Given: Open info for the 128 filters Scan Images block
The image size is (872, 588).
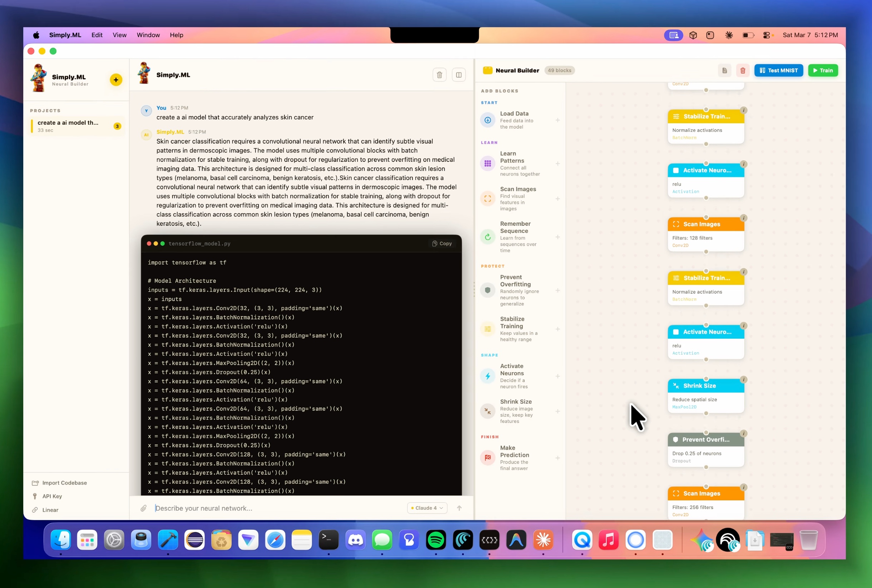Looking at the screenshot, I should 743,218.
